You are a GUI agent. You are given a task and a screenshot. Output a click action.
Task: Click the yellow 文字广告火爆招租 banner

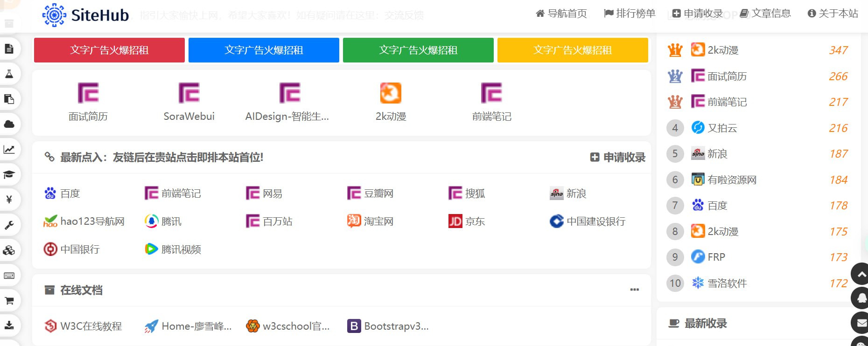pos(573,50)
